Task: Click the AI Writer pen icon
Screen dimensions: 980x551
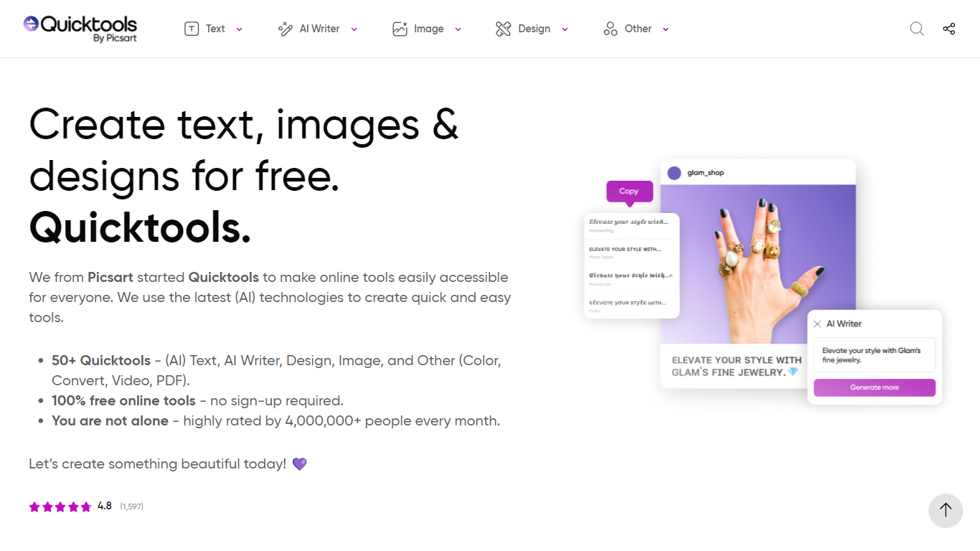Action: tap(285, 29)
